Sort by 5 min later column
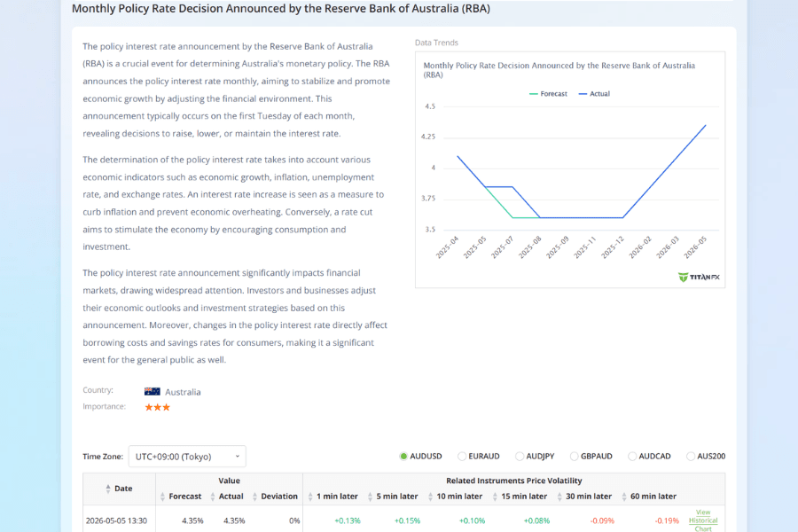Screen dimensions: 798x532 pyautogui.click(x=371, y=497)
